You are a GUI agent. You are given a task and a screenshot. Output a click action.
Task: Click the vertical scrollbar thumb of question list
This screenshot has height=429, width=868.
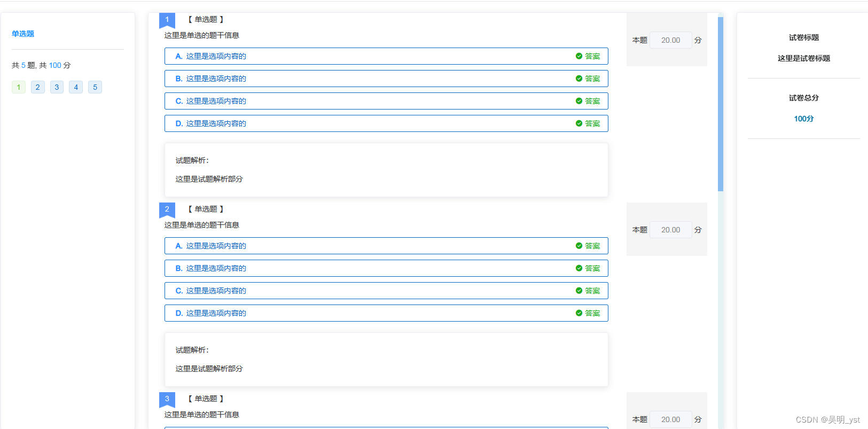coord(721,104)
